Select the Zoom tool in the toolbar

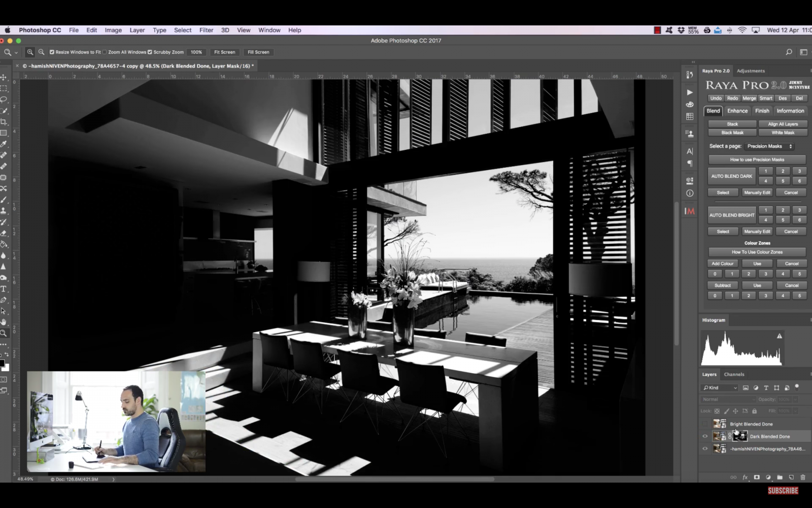click(4, 334)
